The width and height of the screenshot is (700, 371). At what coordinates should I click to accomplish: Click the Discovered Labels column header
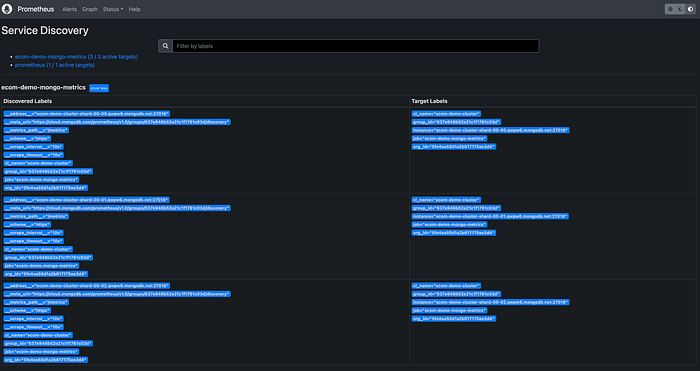tap(28, 101)
